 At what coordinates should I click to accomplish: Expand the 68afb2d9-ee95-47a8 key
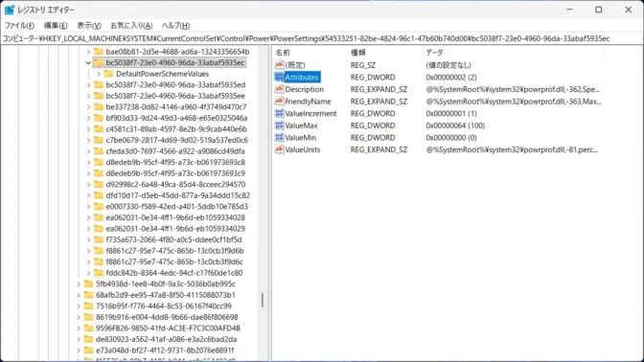[x=79, y=295]
